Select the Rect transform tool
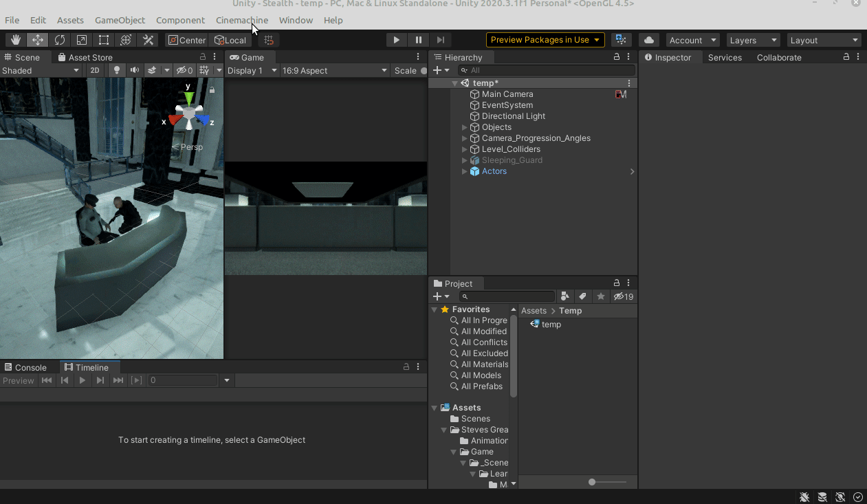The image size is (867, 504). click(x=104, y=40)
